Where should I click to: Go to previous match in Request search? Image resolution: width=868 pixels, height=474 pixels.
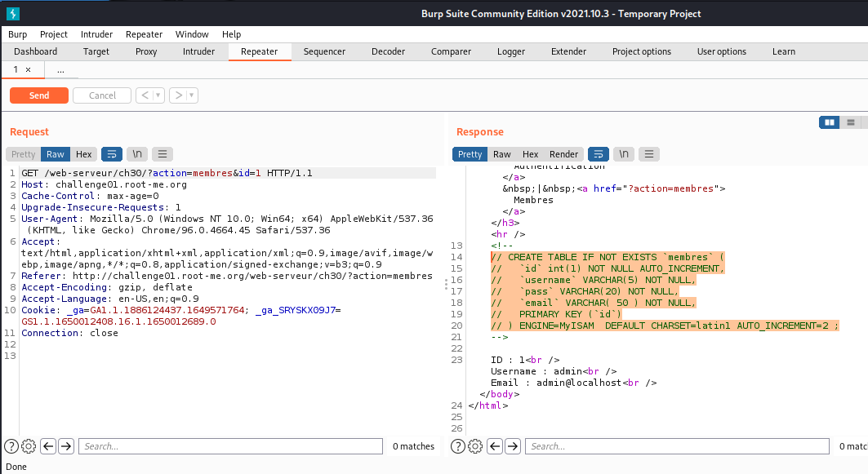tap(48, 446)
